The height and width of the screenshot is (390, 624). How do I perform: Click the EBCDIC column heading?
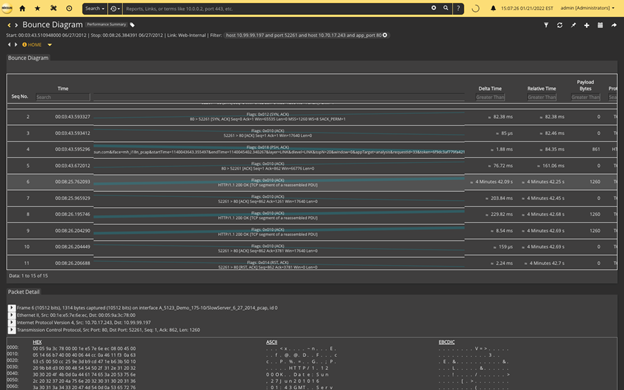coord(447,342)
